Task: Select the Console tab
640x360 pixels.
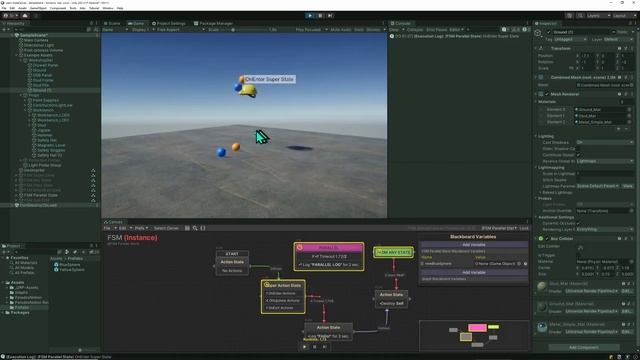Action: [400, 23]
